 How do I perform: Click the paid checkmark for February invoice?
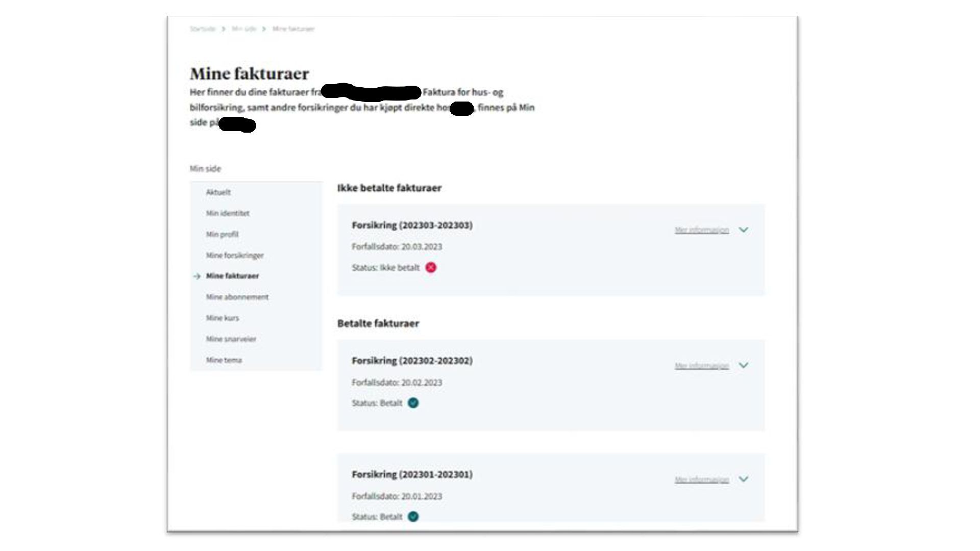[x=413, y=403]
